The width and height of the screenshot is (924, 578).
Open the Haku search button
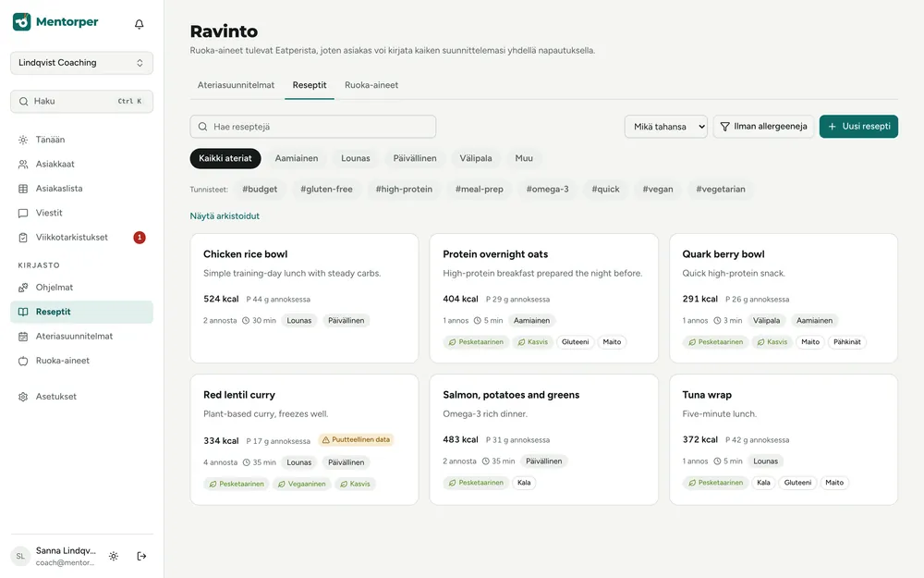pos(82,102)
